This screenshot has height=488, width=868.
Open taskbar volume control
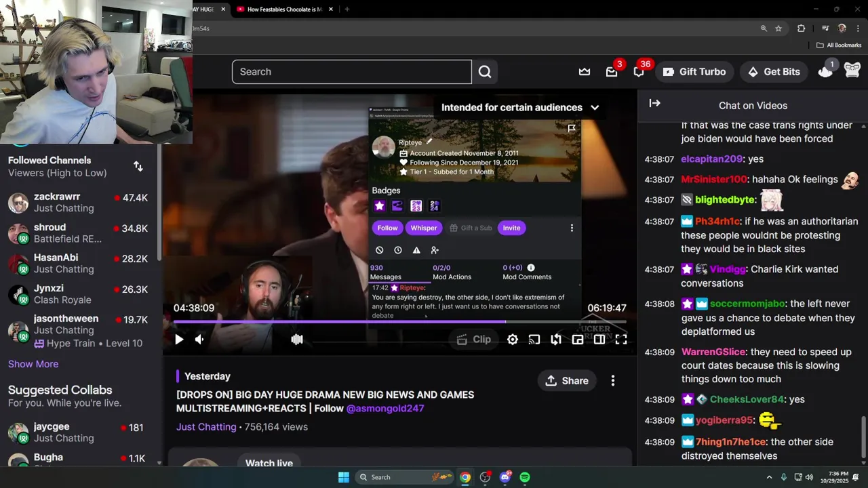coord(809,477)
